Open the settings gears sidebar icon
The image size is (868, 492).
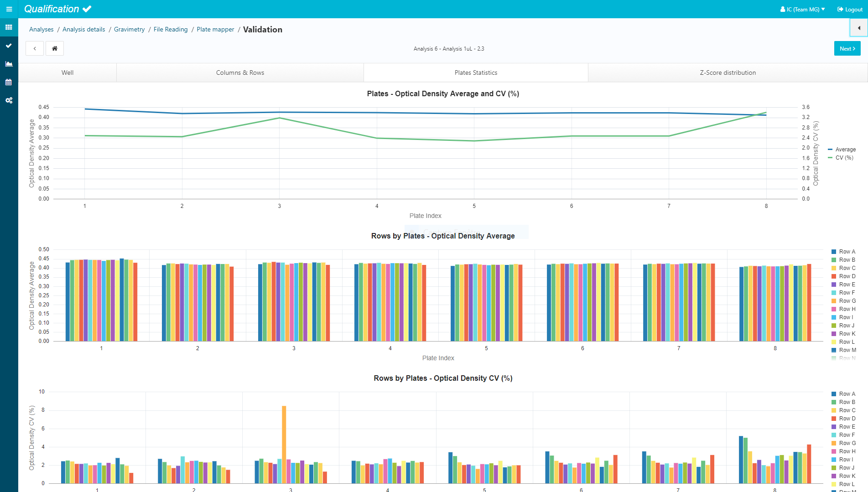(9, 100)
